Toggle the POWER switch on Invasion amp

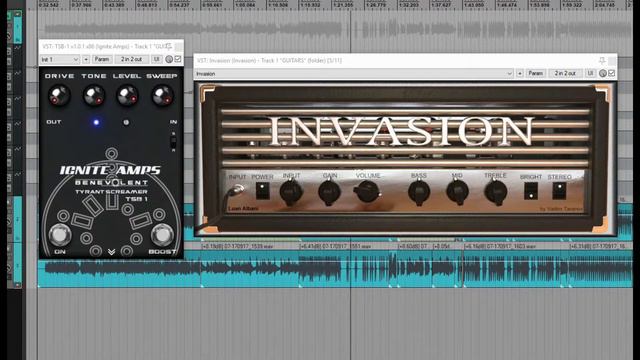point(262,191)
